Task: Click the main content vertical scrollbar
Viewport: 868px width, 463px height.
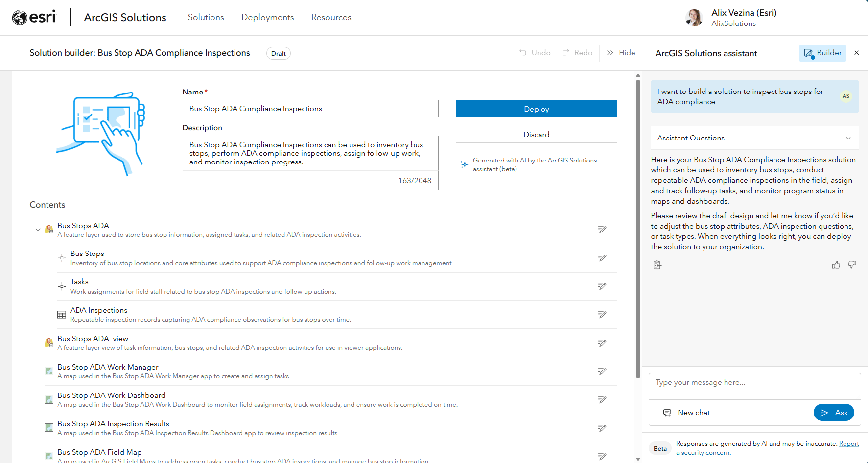Action: tap(638, 229)
